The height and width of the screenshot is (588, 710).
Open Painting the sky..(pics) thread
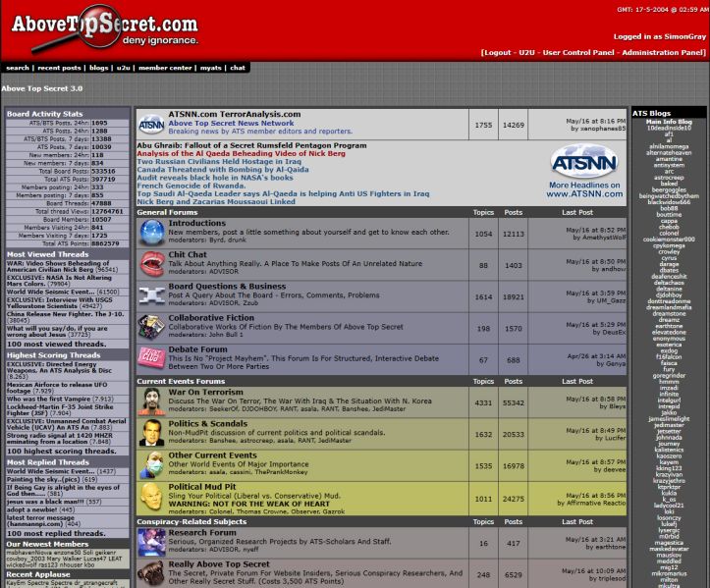(44, 479)
